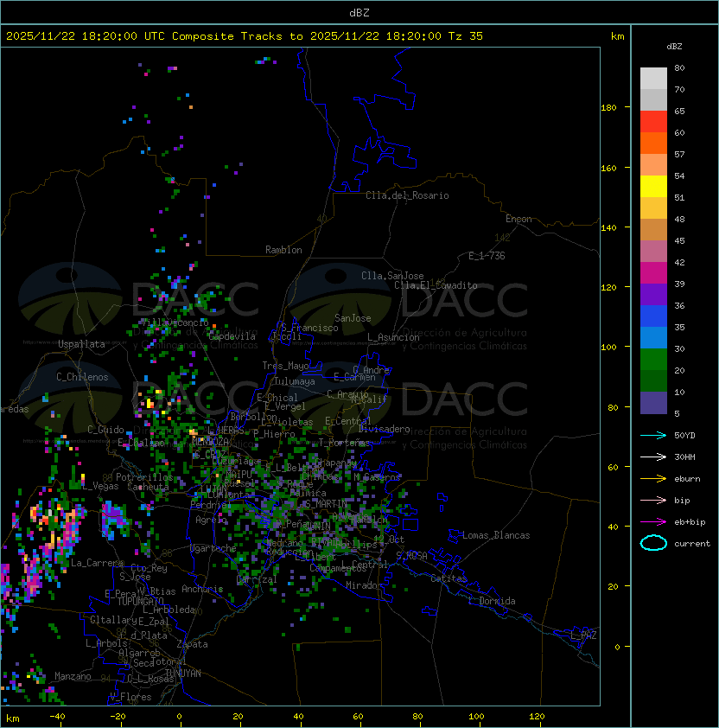Click the yellow eburn arrow legend icon

point(653,479)
